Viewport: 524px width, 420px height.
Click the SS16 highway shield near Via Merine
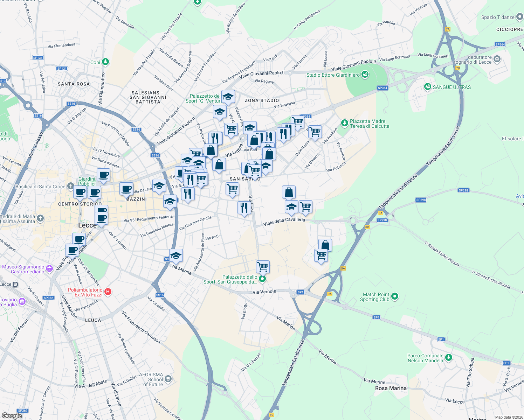pyautogui.click(x=165, y=259)
